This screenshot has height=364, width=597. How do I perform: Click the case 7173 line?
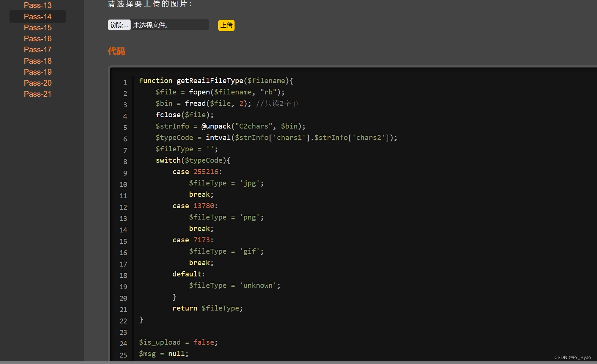tap(193, 240)
